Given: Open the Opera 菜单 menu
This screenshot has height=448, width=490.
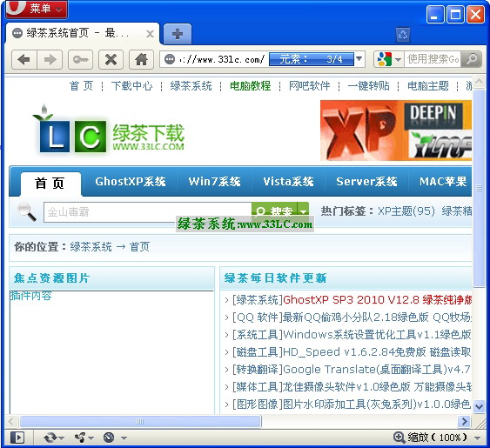Looking at the screenshot, I should (x=37, y=9).
